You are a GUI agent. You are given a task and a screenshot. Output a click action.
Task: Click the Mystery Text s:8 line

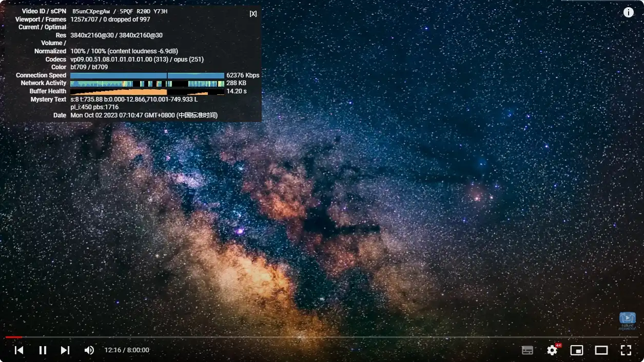[134, 99]
